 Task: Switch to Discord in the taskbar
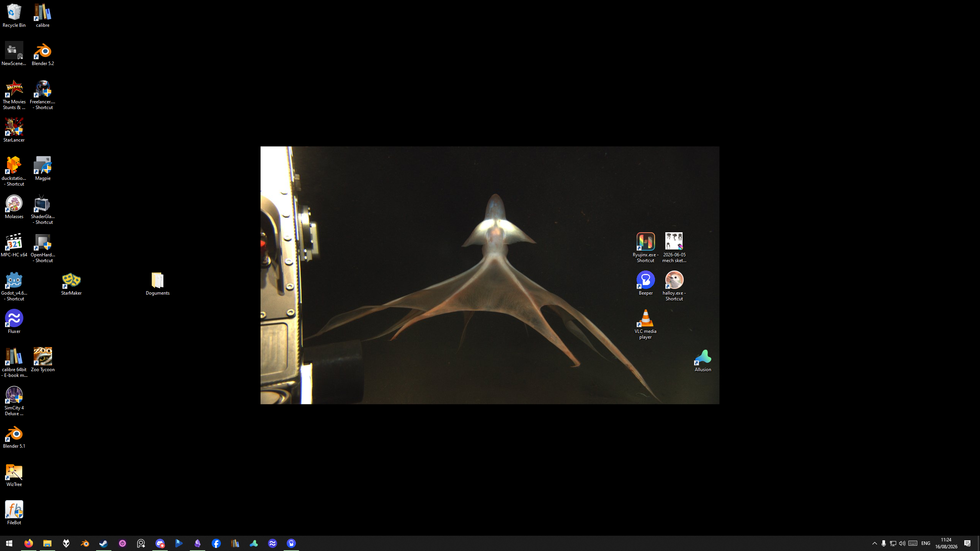click(x=160, y=543)
